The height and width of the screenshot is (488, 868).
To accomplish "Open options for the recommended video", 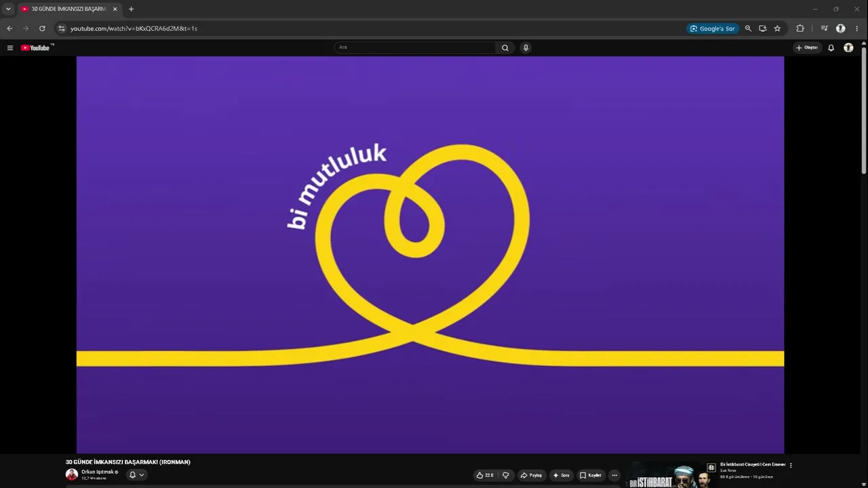I will coord(791,465).
